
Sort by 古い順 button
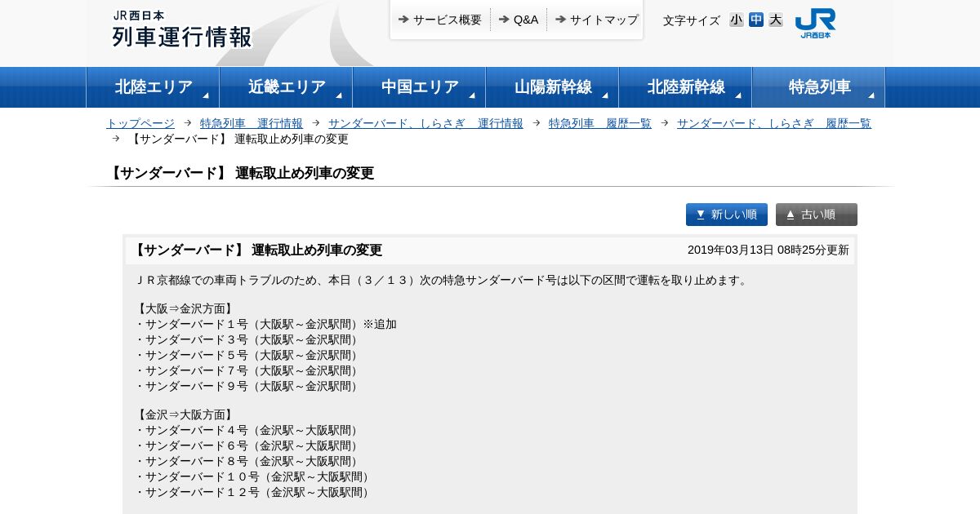817,215
